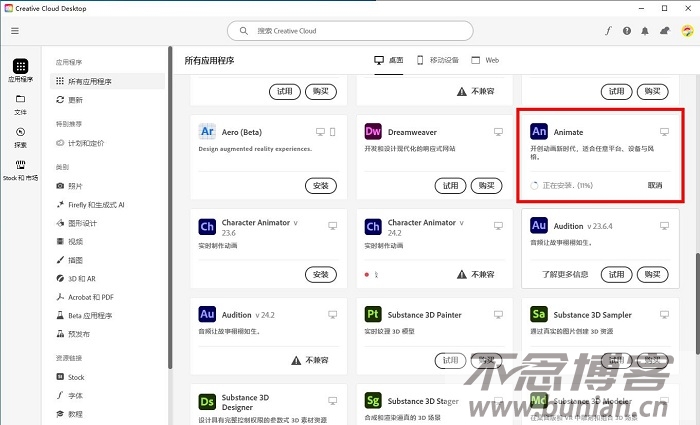700x425 pixels.
Task: Switch to the Web tab
Action: tap(485, 60)
